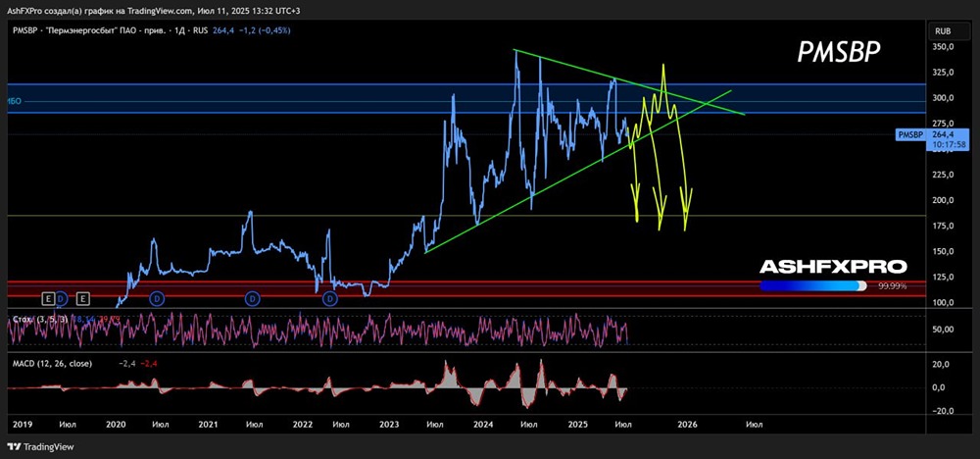Click the 300,0 price axis label
Screen dimensions: 980x459
coord(943,98)
